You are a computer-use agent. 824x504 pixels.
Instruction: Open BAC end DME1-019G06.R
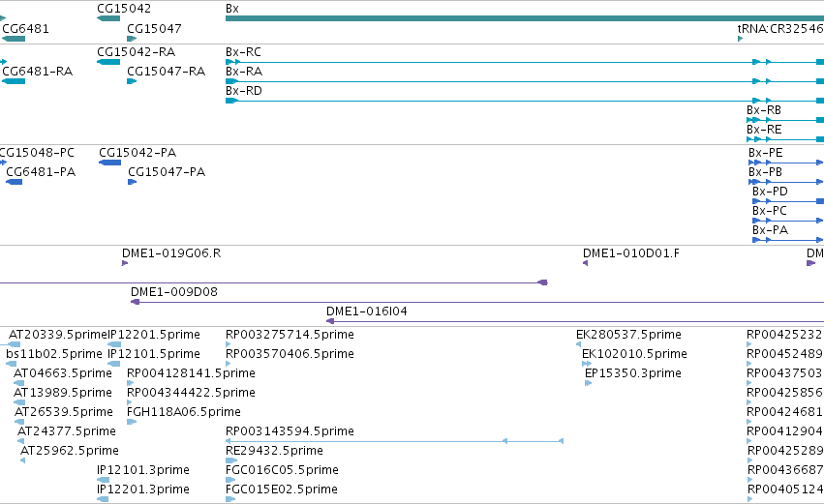[x=171, y=253]
